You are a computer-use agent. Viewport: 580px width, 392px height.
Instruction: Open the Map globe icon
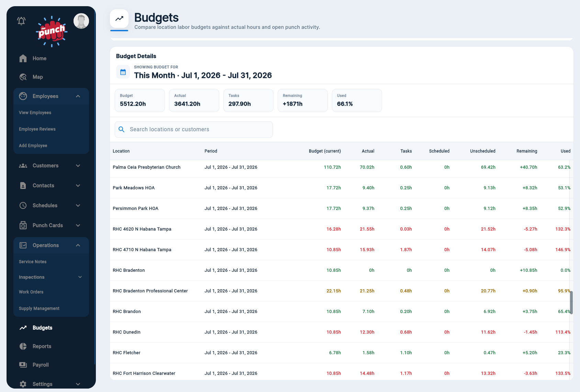[x=23, y=77]
